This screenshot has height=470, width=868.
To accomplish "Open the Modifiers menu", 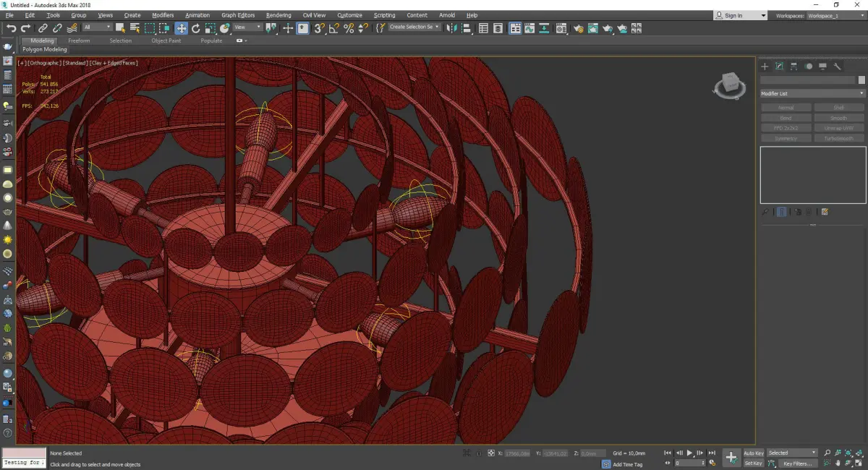I will pos(163,15).
